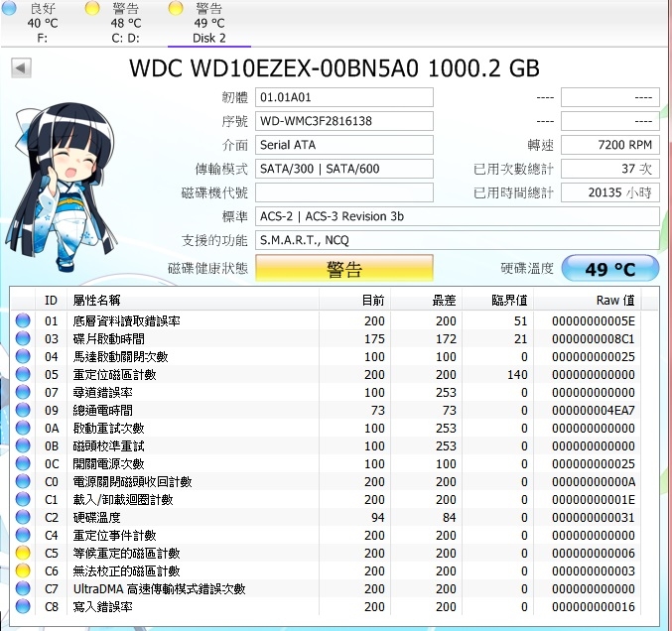Click the 49 °C temperature button

609,269
